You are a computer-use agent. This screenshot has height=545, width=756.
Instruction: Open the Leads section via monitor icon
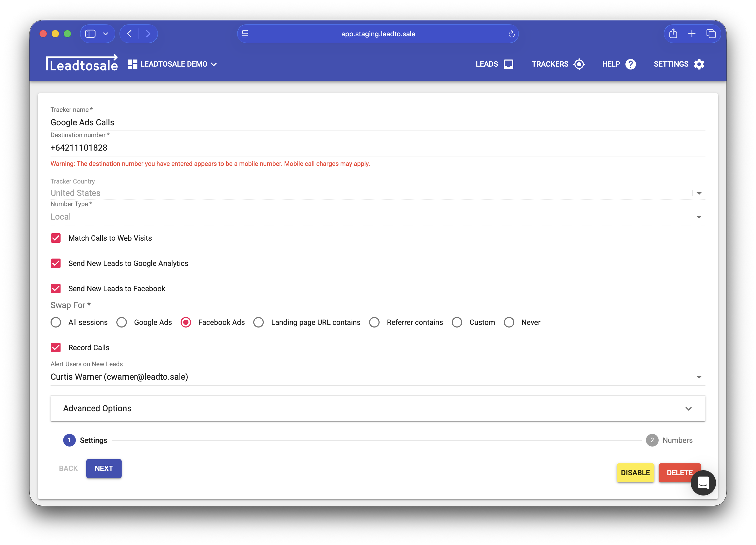(508, 64)
